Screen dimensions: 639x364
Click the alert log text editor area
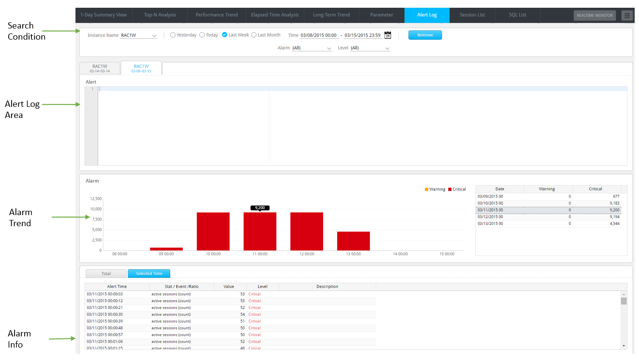(363, 126)
